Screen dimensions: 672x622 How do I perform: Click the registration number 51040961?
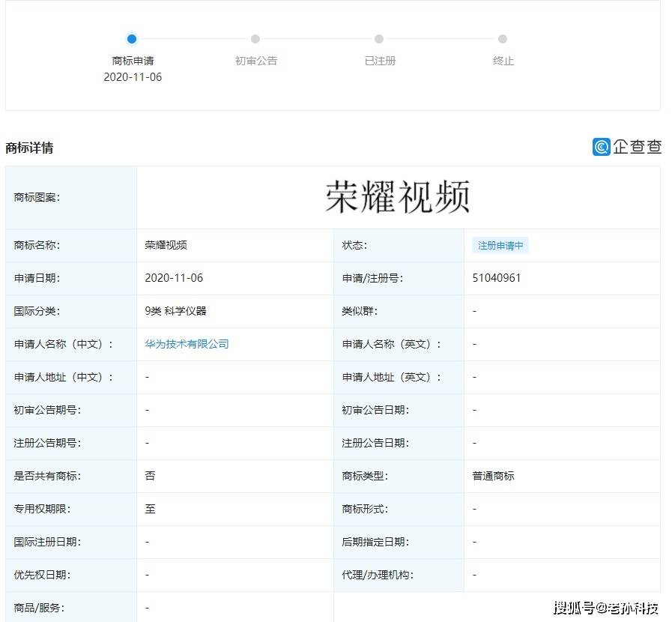[x=496, y=278]
